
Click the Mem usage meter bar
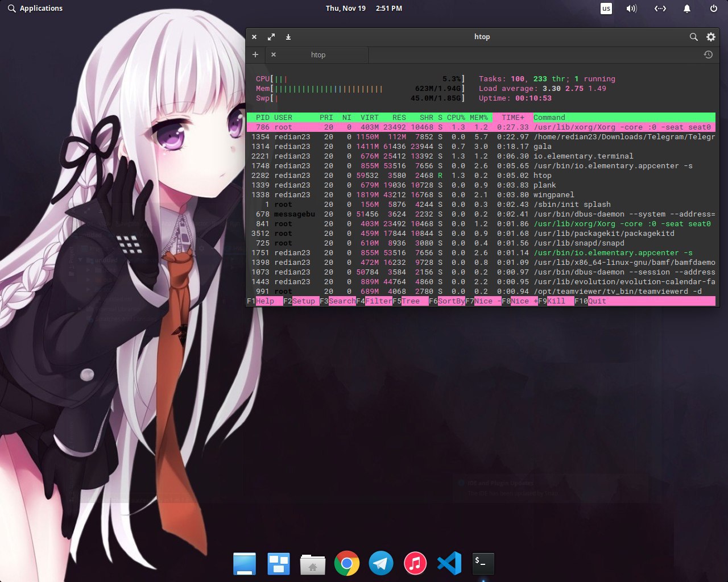click(361, 89)
